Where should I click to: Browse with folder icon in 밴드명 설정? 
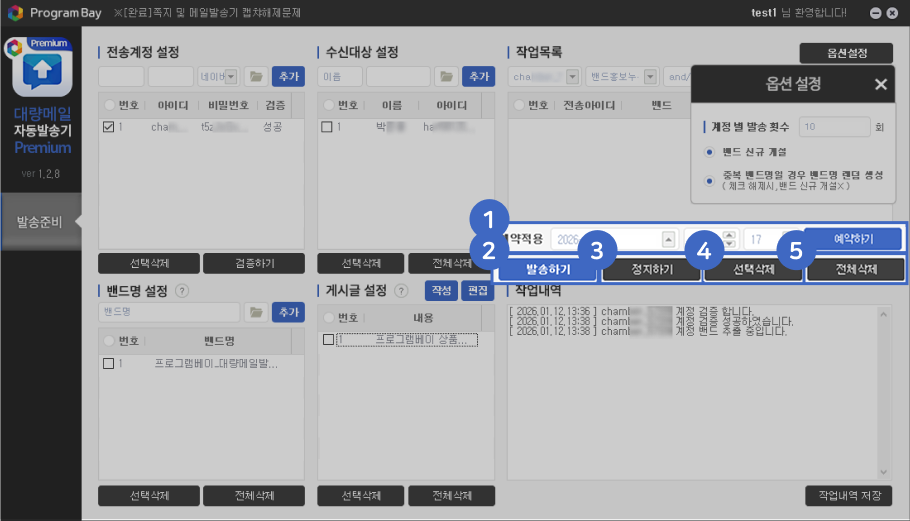coord(257,313)
